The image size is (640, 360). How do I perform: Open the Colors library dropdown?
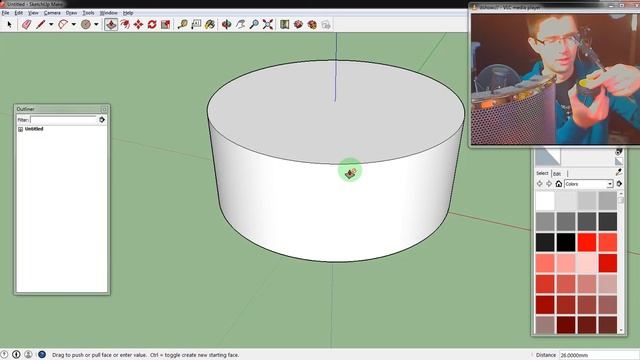pos(589,184)
